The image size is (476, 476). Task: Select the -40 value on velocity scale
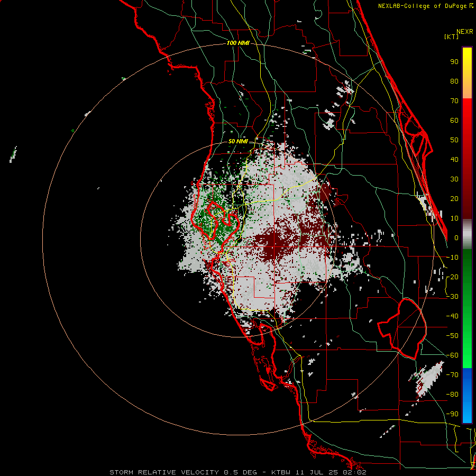pyautogui.click(x=452, y=316)
